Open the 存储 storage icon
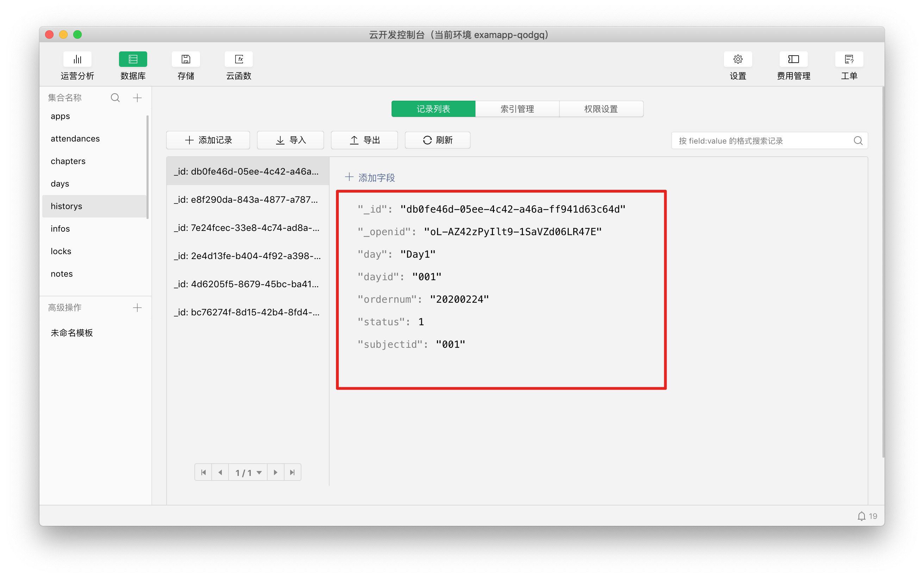 186,59
